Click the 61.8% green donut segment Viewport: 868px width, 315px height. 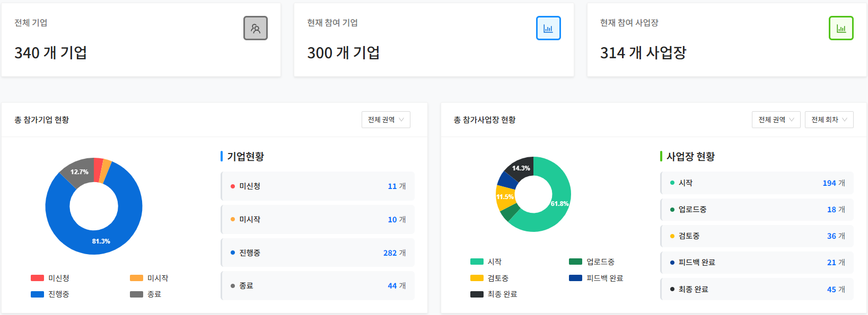tap(557, 206)
